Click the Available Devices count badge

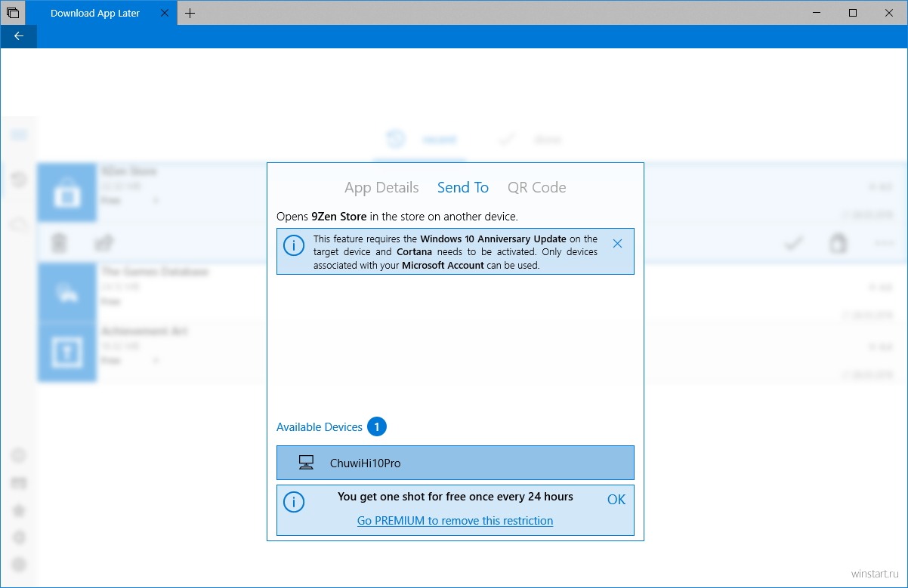click(377, 427)
